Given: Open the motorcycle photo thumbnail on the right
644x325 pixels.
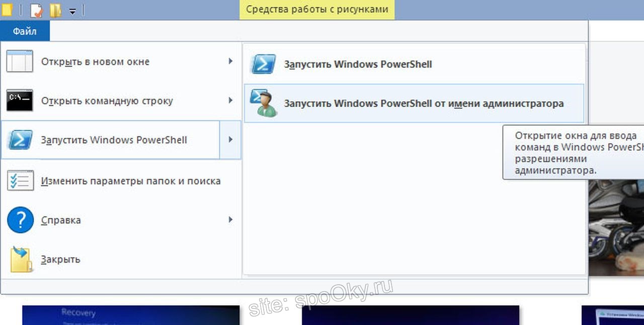Looking at the screenshot, I should point(616,227).
